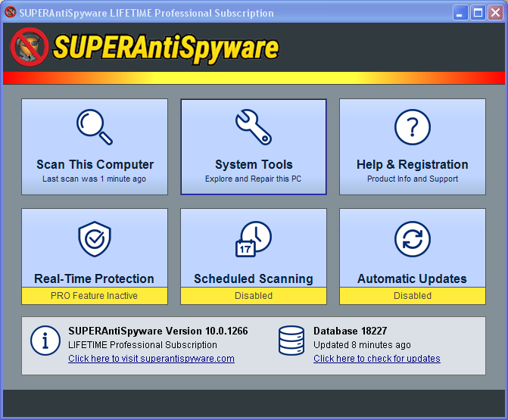The image size is (508, 420).
Task: Click 'Product Info and Support' text
Action: pos(413,179)
